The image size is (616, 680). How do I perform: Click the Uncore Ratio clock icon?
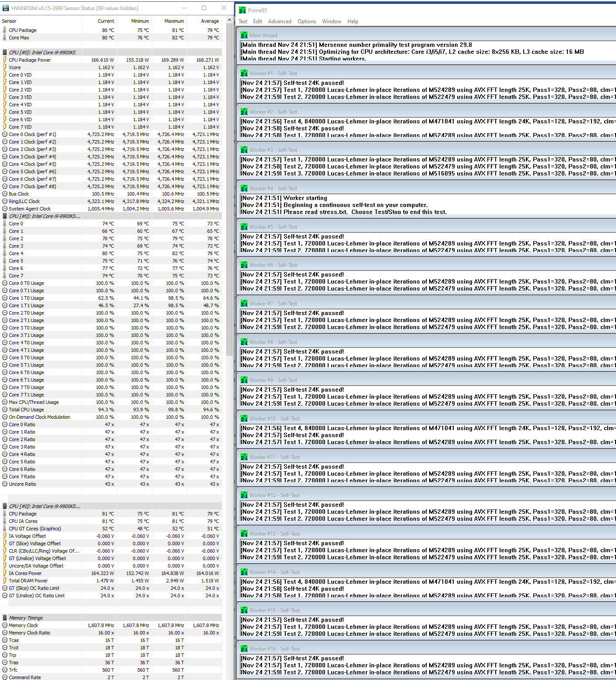tap(5, 484)
